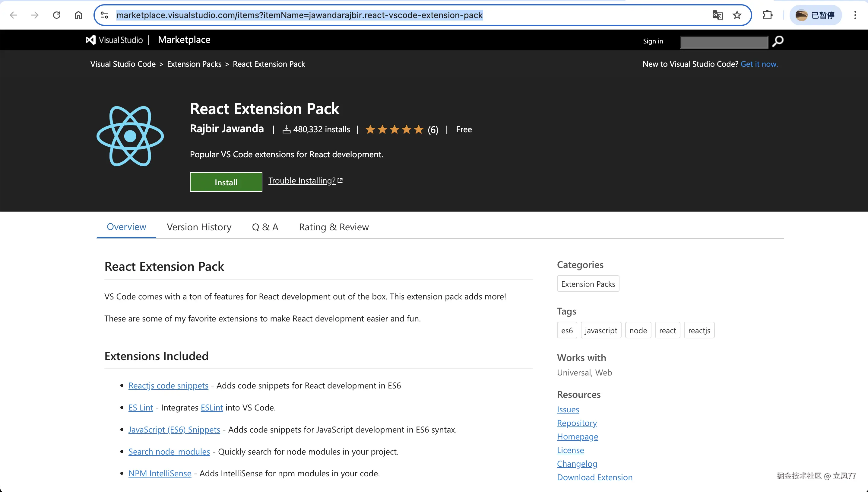
Task: Open the browser extensions puzzle icon
Action: 767,15
